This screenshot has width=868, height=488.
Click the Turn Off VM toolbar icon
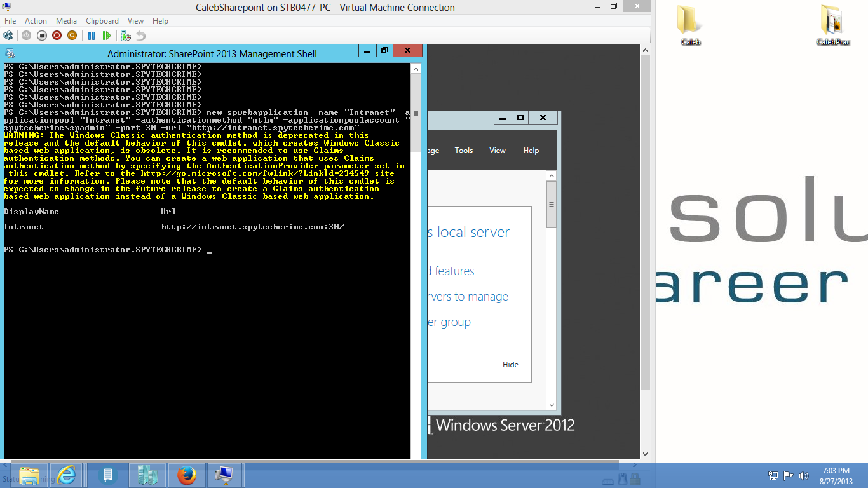point(41,36)
